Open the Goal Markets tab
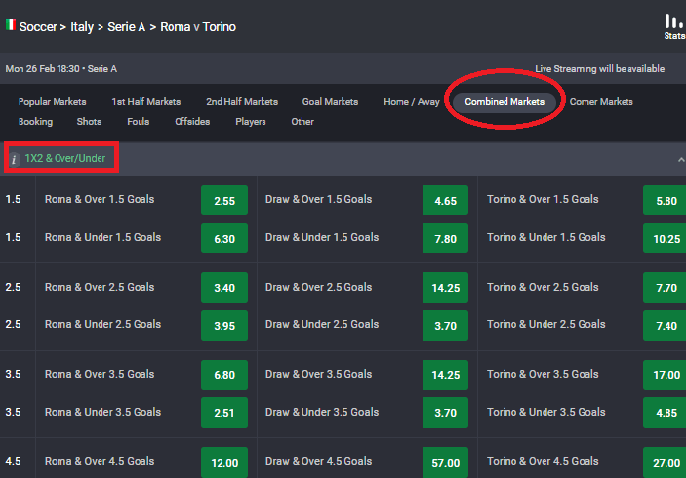This screenshot has width=686, height=478. [x=329, y=102]
